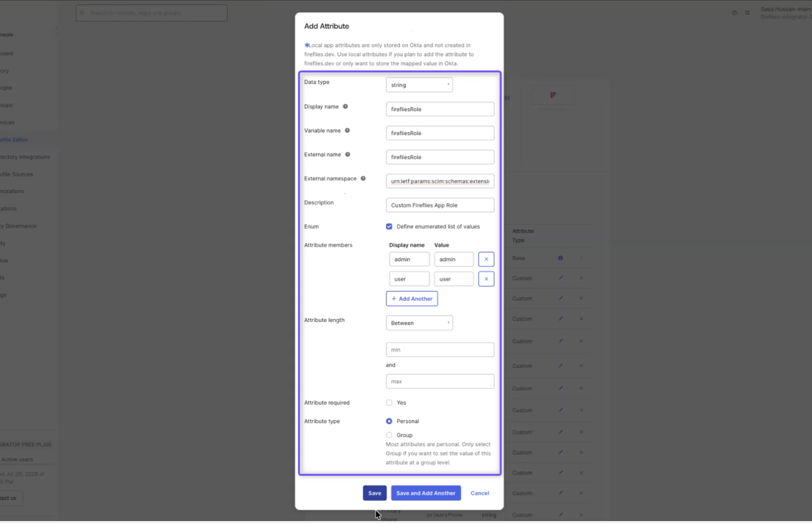Focus the Display name input field

coord(440,109)
